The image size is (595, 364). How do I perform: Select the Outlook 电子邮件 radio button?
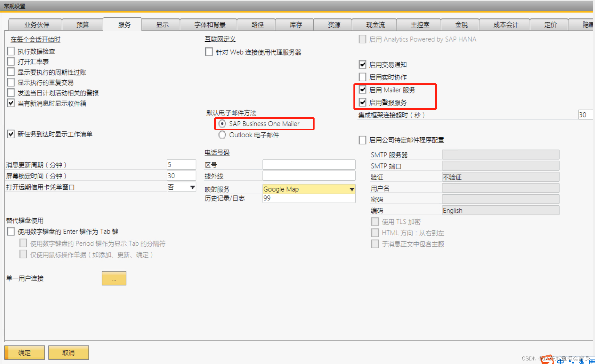222,135
